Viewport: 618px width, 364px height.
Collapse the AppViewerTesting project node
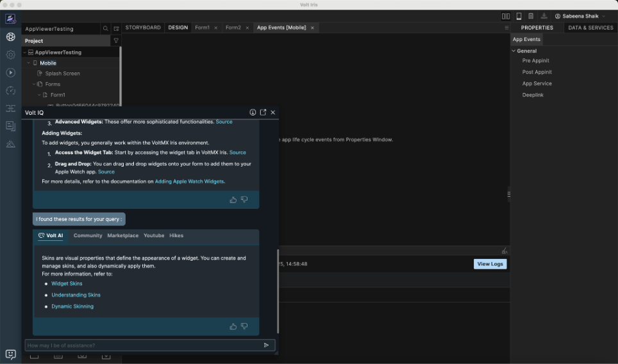tap(24, 53)
